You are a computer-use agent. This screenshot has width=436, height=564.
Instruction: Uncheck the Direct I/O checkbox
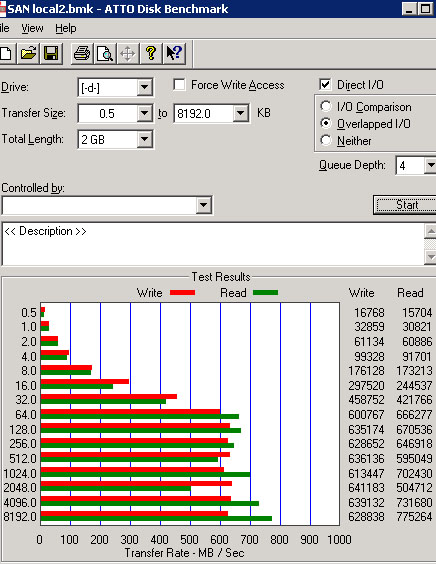click(325, 85)
